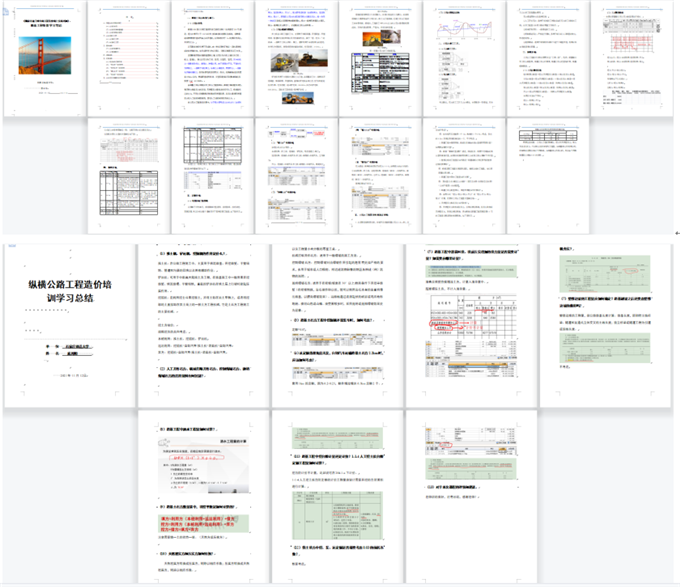The height and width of the screenshot is (587, 680).
Task: Open the nearly empty page with a small top table
Action: click(x=548, y=176)
